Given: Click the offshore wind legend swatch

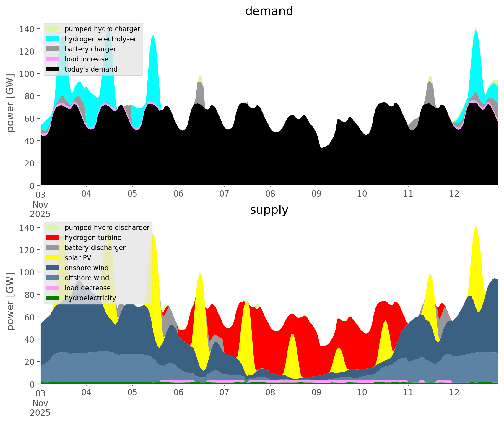Looking at the screenshot, I should [53, 278].
